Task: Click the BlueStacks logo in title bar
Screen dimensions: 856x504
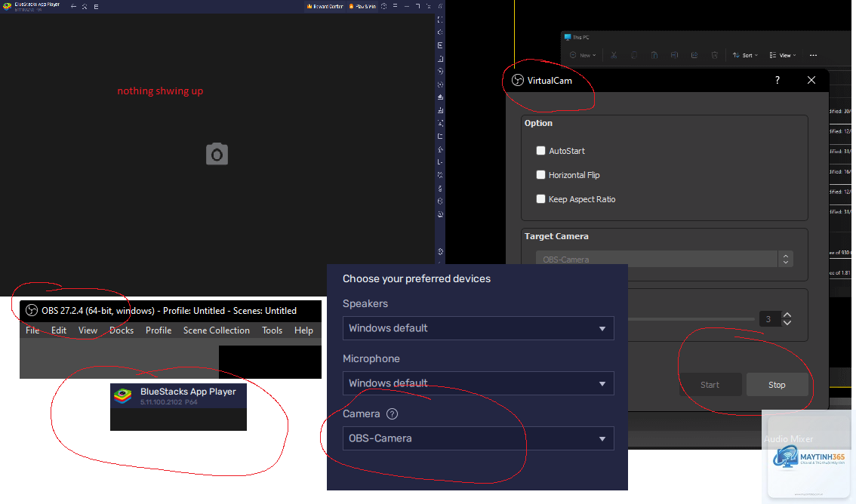Action: 7,7
